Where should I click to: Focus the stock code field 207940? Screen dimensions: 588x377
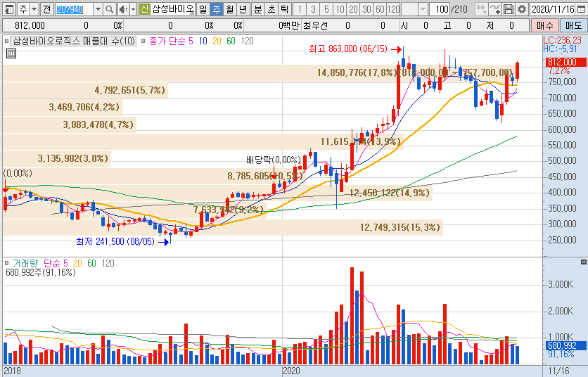click(x=73, y=9)
